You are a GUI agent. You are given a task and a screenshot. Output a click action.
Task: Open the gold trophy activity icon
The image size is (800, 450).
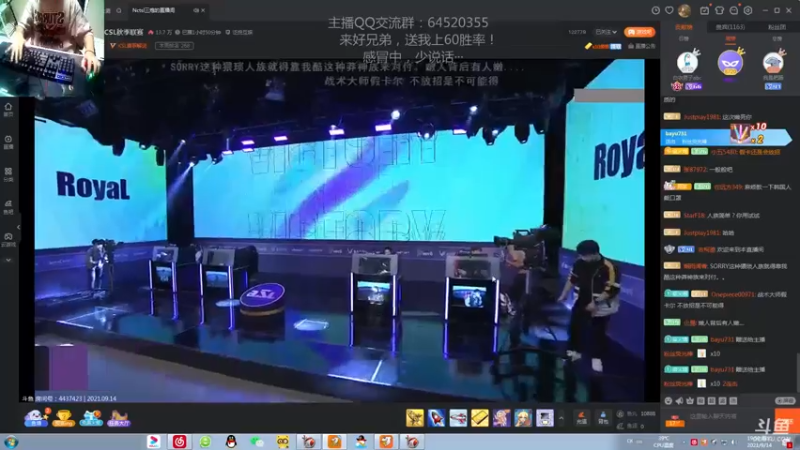click(63, 418)
